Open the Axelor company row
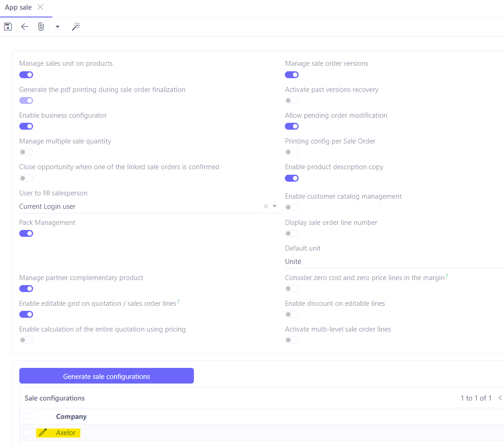This screenshot has width=504, height=447. pyautogui.click(x=66, y=433)
